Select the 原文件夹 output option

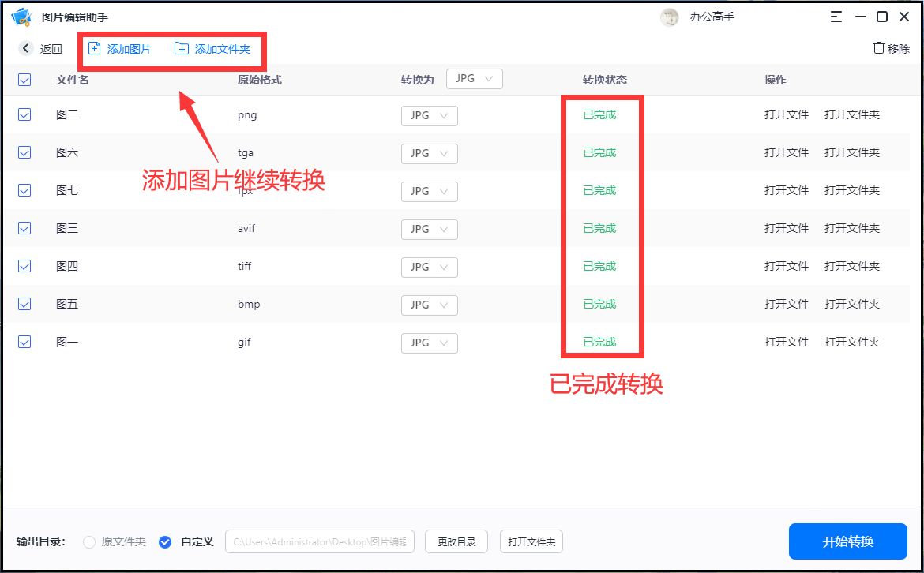click(x=88, y=542)
